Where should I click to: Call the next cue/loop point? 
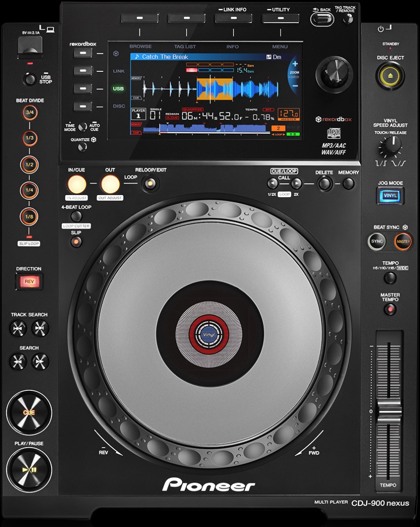click(x=296, y=183)
